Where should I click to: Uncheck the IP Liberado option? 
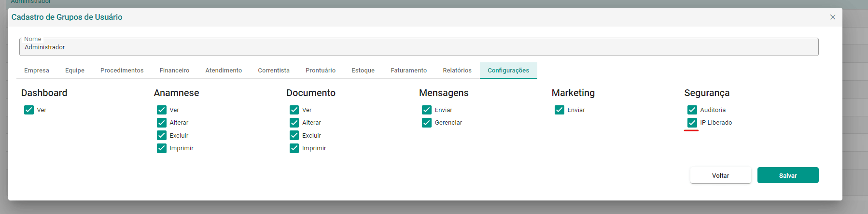pos(692,123)
